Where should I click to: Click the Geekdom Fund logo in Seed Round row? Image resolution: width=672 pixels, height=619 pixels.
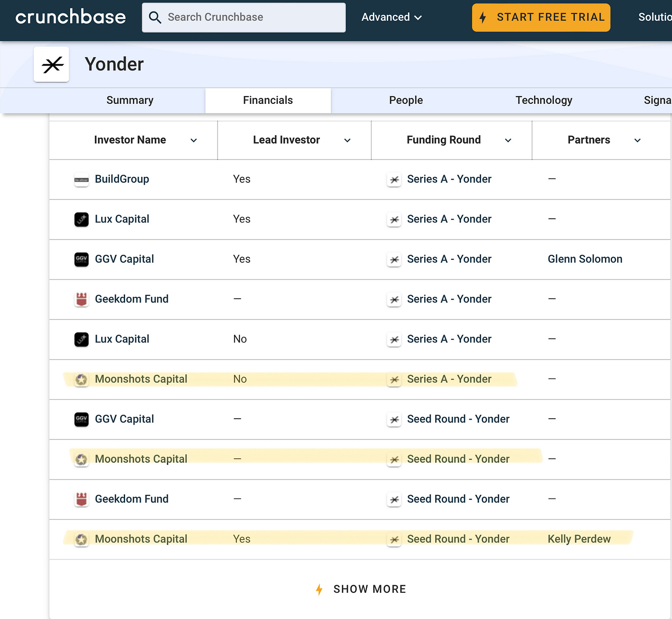82,499
